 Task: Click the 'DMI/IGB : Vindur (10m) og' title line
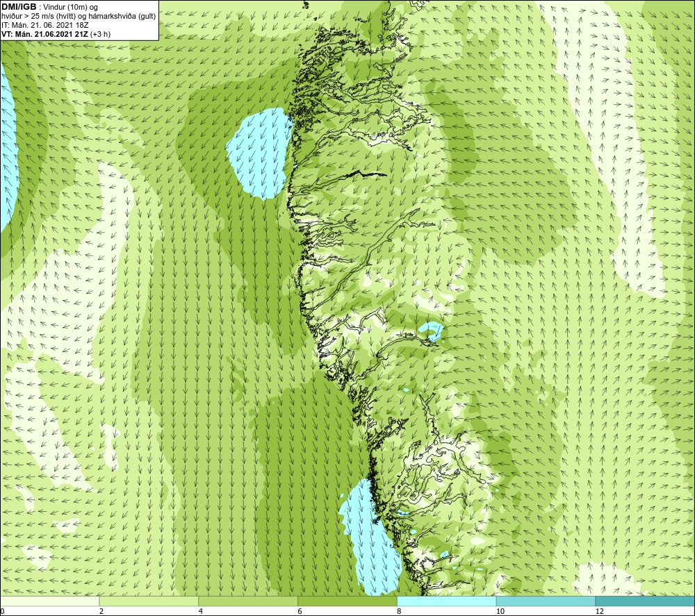(x=50, y=7)
